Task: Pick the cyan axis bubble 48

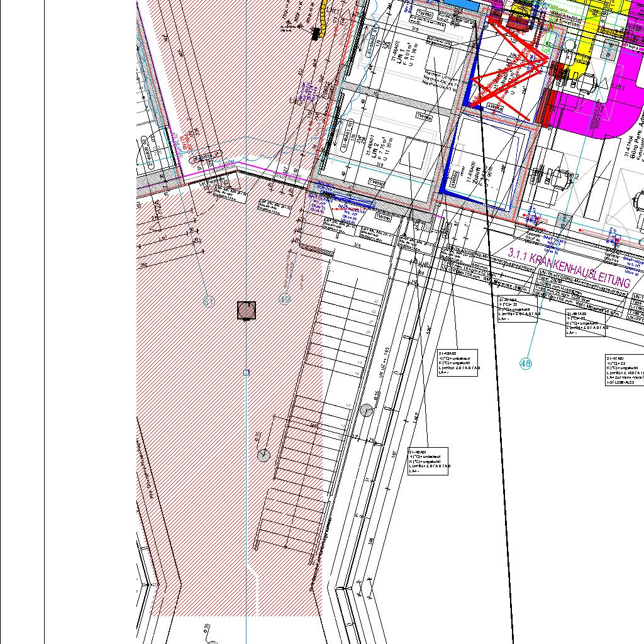Action: tap(526, 363)
